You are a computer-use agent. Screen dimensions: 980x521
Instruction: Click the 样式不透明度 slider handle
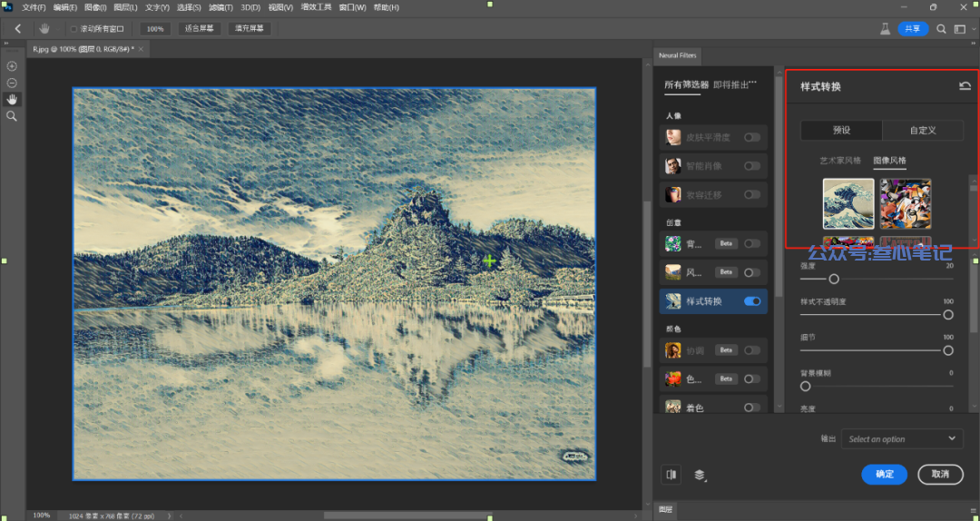[x=948, y=315]
